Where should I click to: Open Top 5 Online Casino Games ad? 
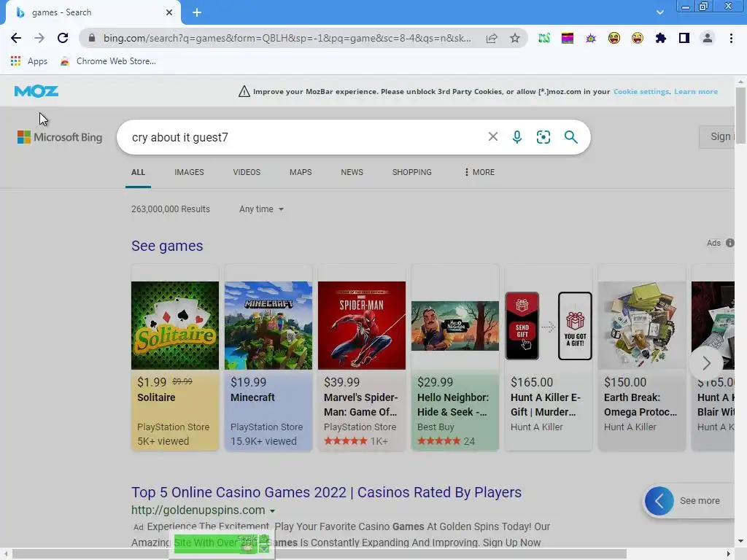point(326,492)
